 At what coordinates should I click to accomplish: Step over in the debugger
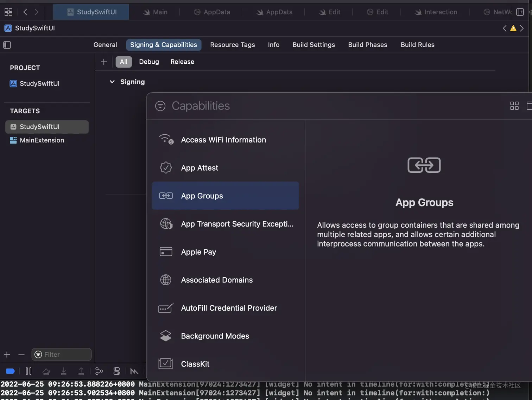pyautogui.click(x=46, y=371)
